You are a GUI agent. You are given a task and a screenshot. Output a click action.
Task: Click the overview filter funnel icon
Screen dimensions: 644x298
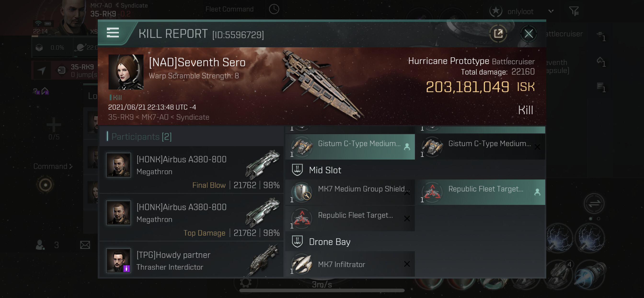pyautogui.click(x=574, y=11)
